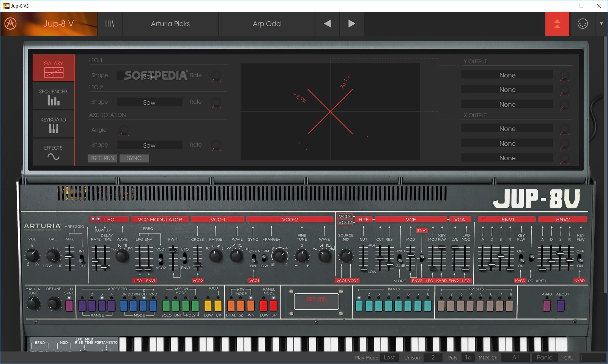This screenshot has width=608, height=364.
Task: Open the Sequencer tab
Action: 53,96
